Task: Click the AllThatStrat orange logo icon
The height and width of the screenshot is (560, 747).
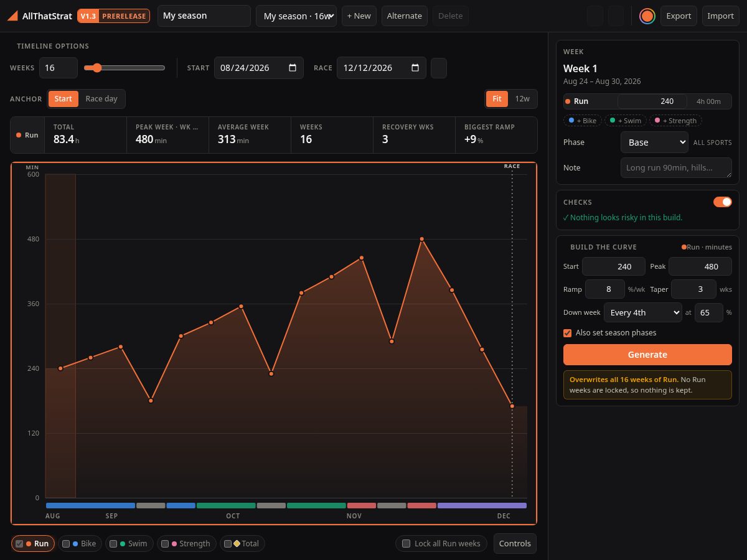Action: click(12, 16)
